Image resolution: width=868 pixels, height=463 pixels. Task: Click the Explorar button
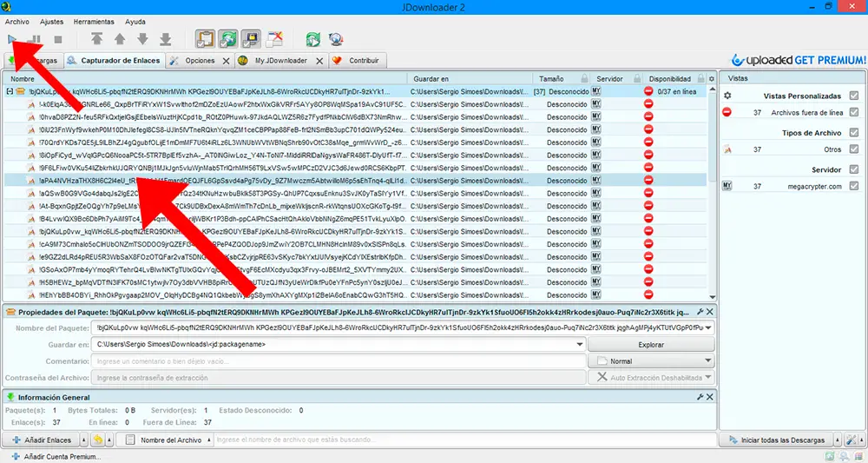(x=651, y=345)
